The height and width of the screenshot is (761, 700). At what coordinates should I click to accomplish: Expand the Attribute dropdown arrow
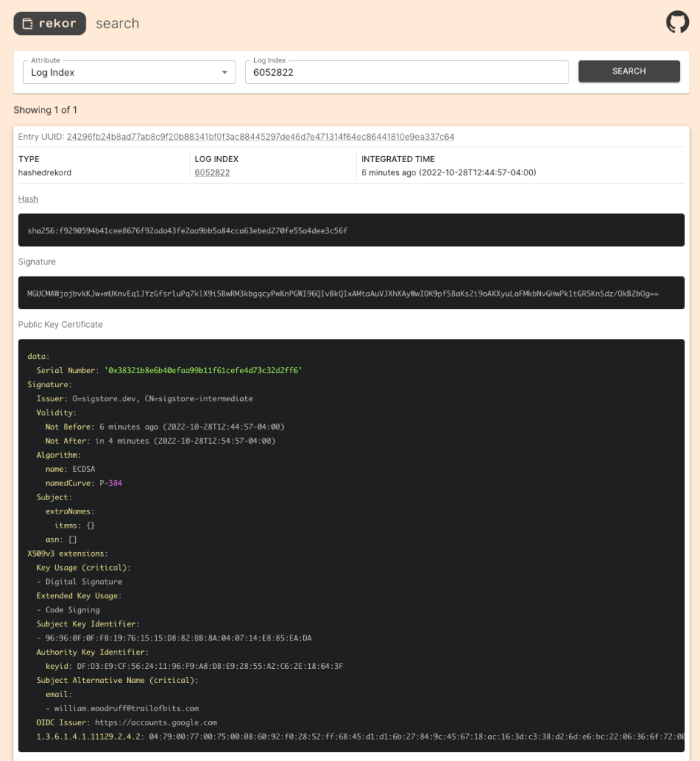click(224, 73)
